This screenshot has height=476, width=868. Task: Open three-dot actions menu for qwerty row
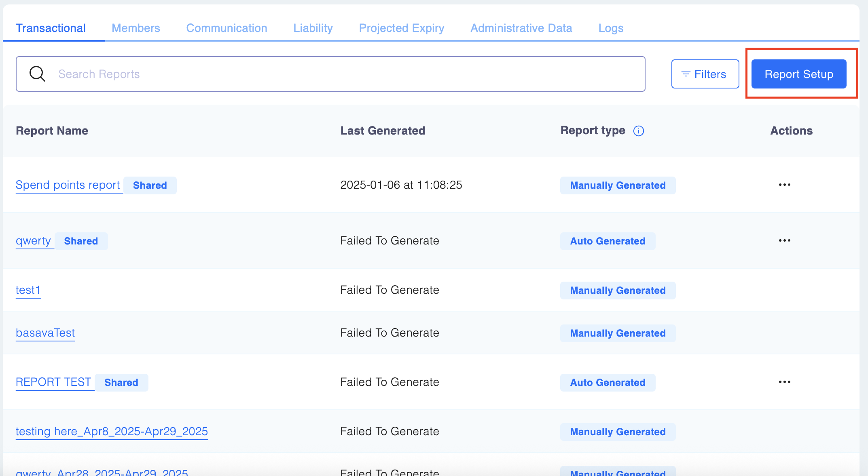784,240
